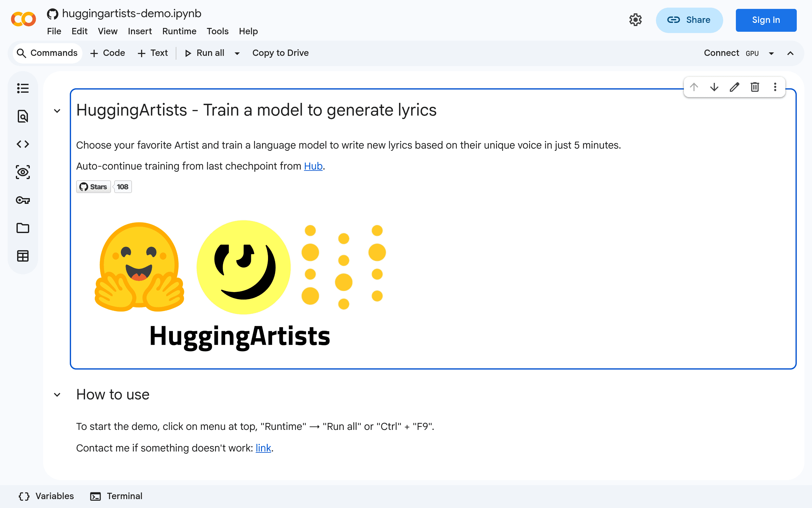Collapse the header with the up chevron
Viewport: 812px width, 508px height.
790,53
